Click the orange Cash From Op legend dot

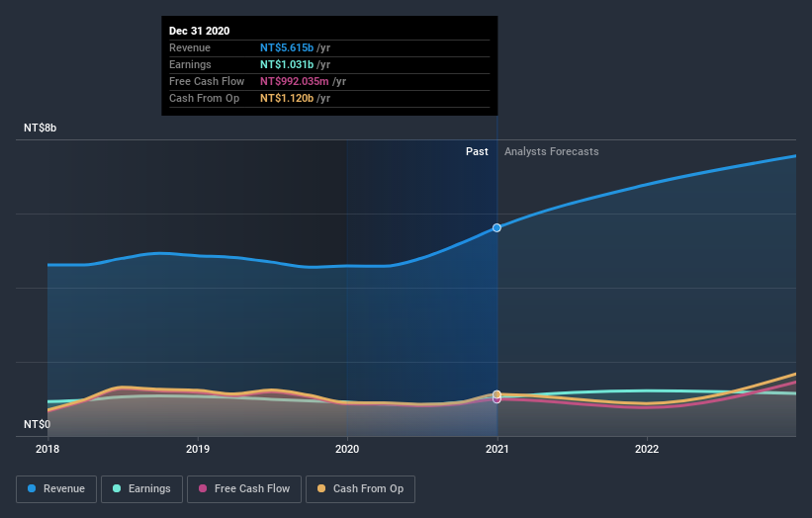pos(321,488)
